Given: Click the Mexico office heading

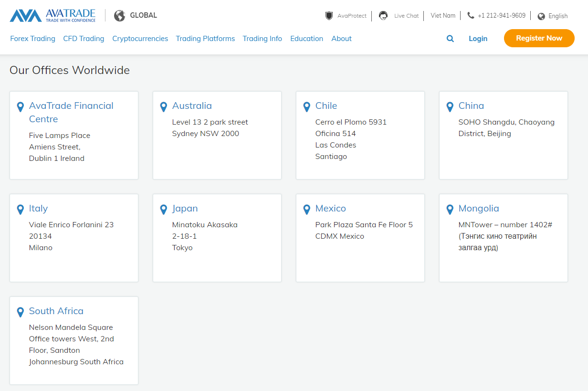Looking at the screenshot, I should (330, 208).
